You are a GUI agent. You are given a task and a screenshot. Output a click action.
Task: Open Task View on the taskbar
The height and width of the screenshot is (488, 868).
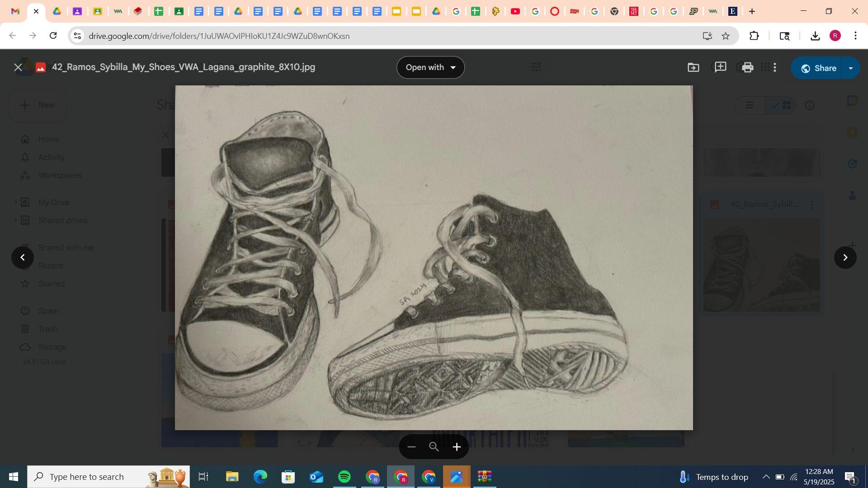(x=203, y=477)
